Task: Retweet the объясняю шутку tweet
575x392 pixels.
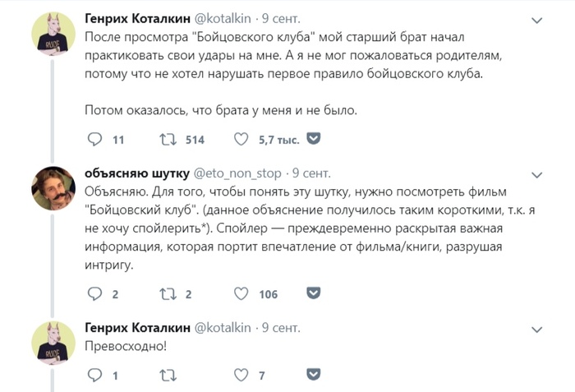Action: pos(168,294)
